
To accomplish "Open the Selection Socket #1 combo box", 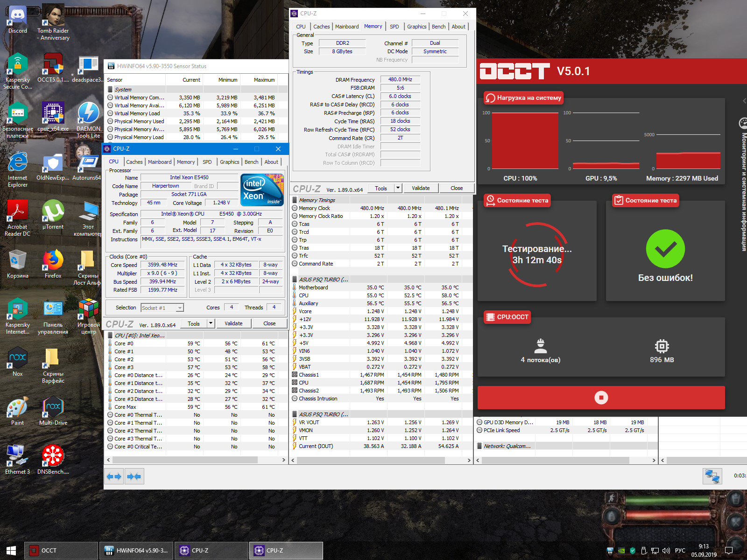I will pyautogui.click(x=162, y=308).
